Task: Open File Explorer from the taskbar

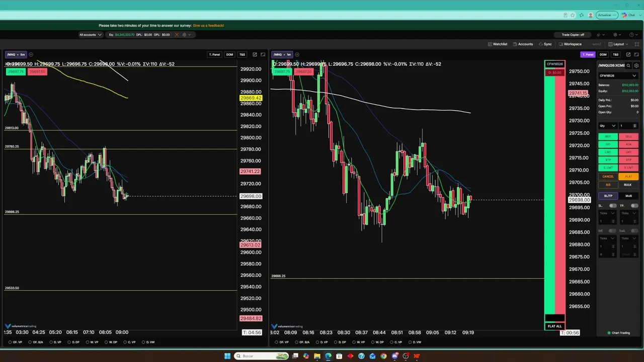Action: pyautogui.click(x=317, y=356)
